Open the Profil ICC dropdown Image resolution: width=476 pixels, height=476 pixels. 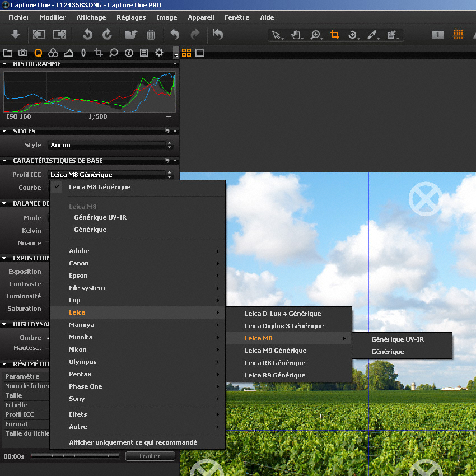pos(110,175)
